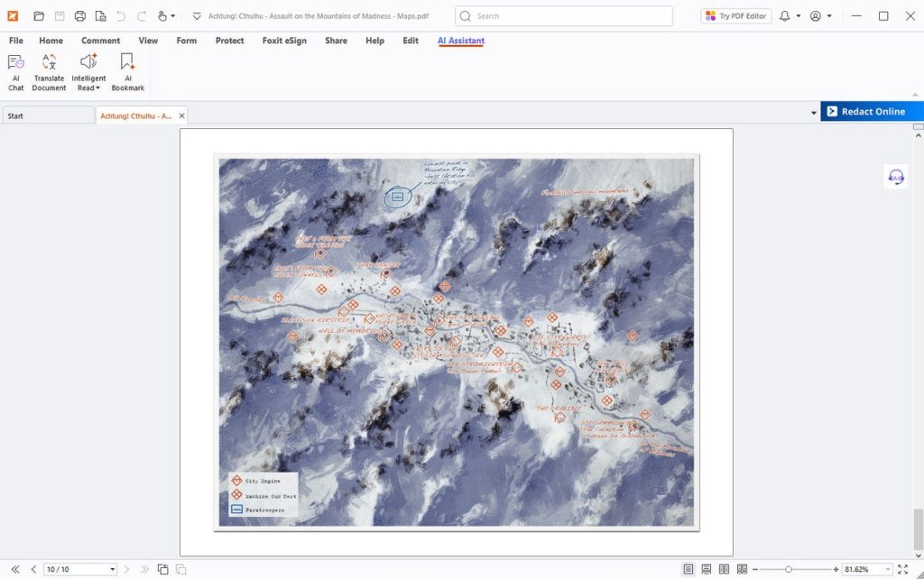Enable continuous page view mode

(706, 569)
